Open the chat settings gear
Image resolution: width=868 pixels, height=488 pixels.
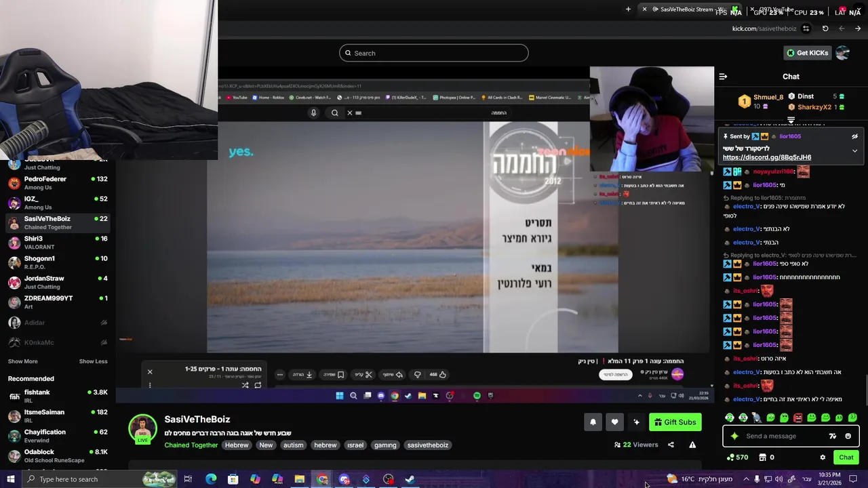click(823, 457)
